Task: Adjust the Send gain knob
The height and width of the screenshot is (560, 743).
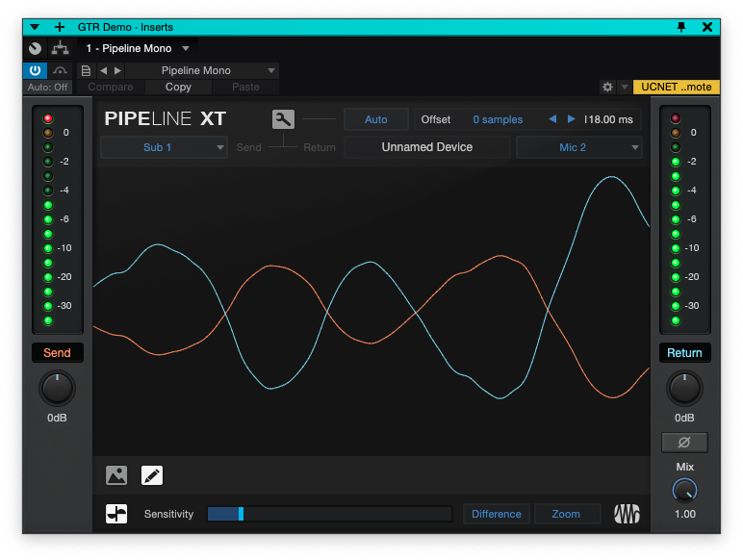Action: [x=57, y=389]
